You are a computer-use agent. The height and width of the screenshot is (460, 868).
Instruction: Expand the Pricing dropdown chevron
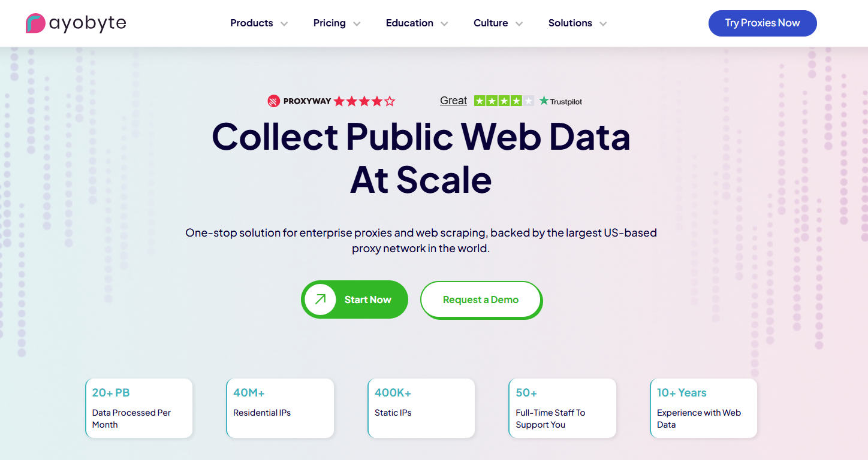[x=357, y=24]
